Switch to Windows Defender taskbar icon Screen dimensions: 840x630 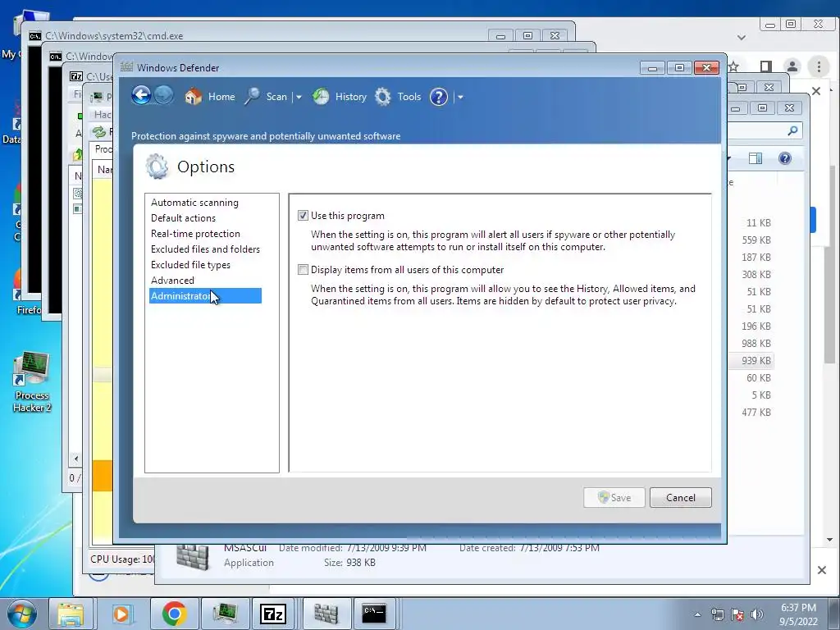pyautogui.click(x=325, y=614)
